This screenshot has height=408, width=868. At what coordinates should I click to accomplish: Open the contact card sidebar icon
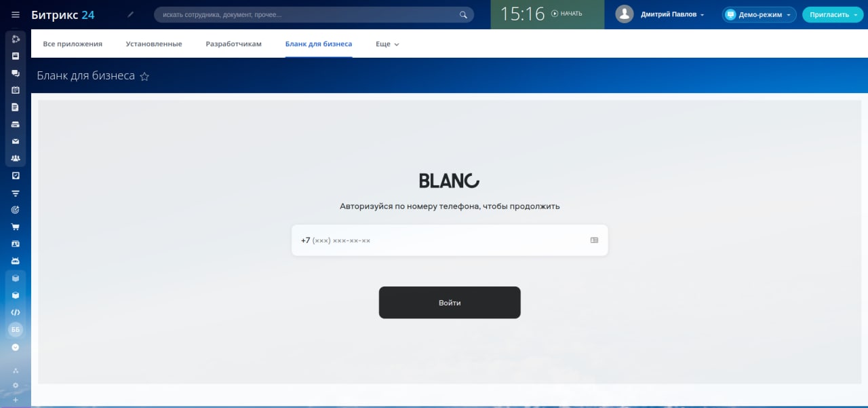coord(16,244)
